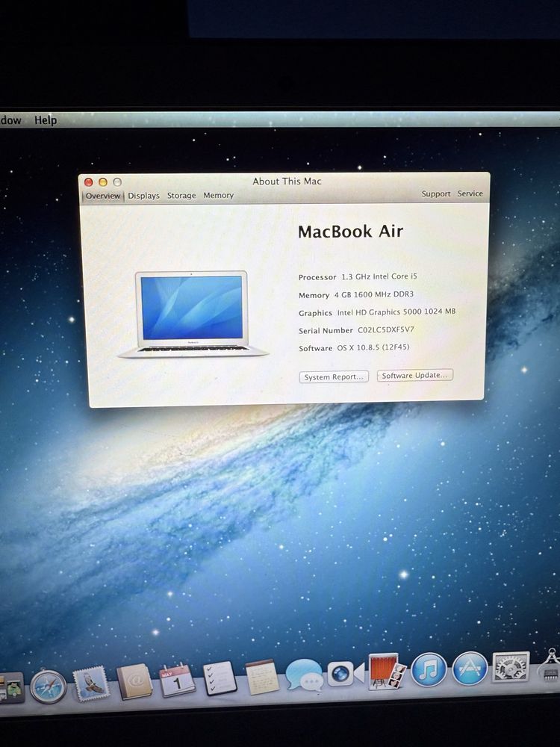Viewport: 560px width, 747px height.
Task: Open Messages speech bubble icon
Action: [x=304, y=675]
